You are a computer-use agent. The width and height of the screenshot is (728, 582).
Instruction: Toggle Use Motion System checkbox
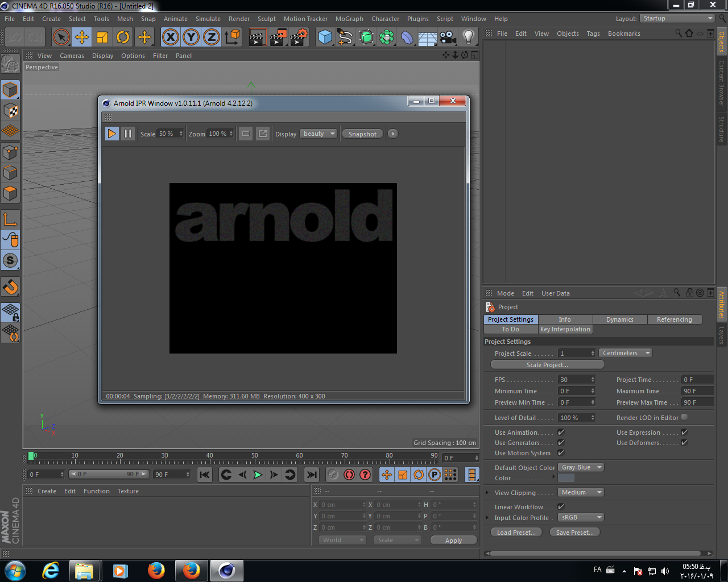click(561, 453)
